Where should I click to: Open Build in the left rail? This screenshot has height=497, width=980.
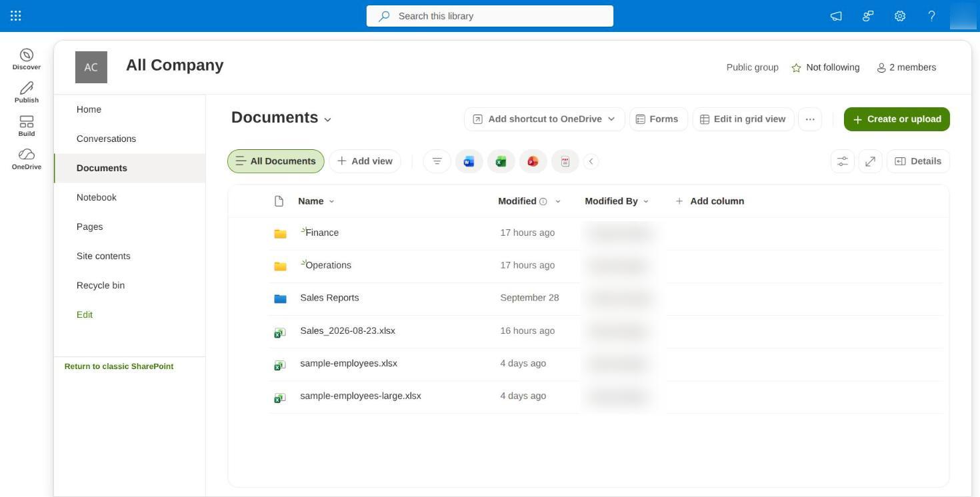(x=27, y=125)
